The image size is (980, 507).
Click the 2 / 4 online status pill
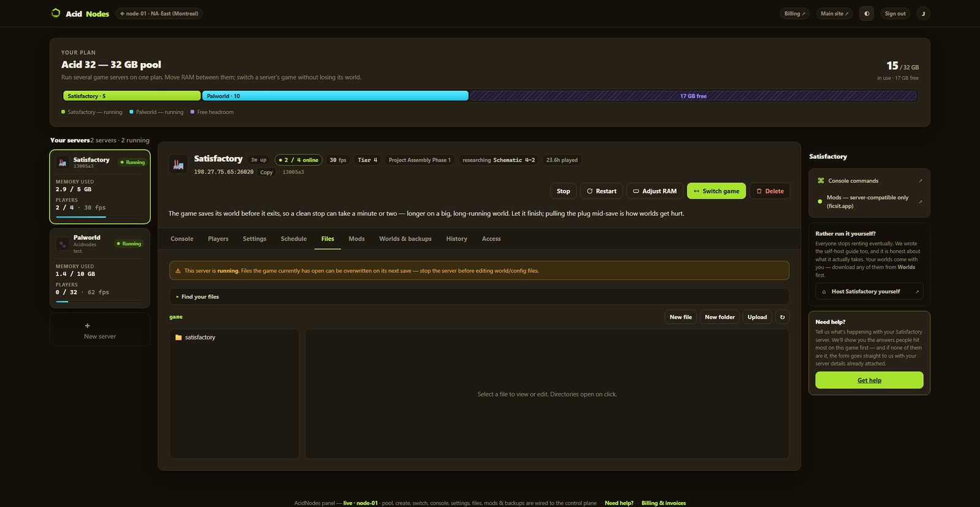(x=298, y=160)
